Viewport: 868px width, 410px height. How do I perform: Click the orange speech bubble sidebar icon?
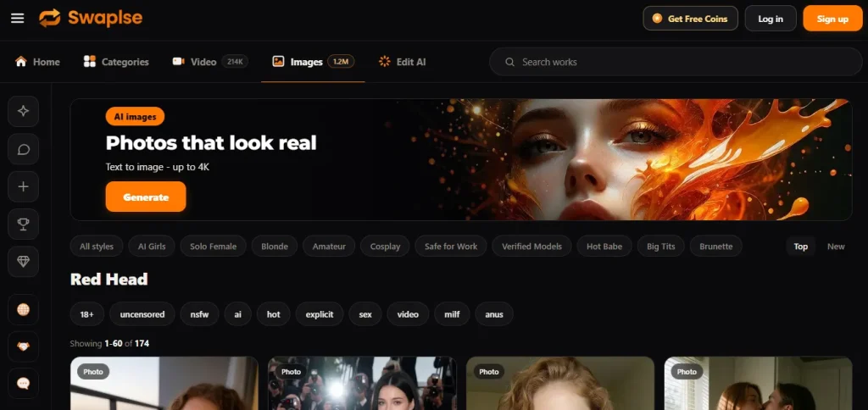click(x=23, y=384)
